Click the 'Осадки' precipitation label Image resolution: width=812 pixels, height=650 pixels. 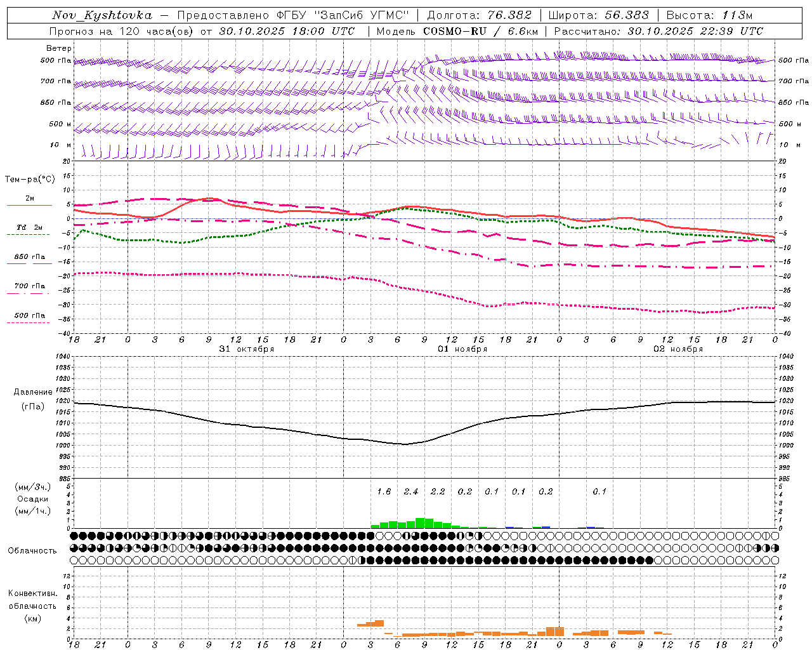[x=33, y=499]
